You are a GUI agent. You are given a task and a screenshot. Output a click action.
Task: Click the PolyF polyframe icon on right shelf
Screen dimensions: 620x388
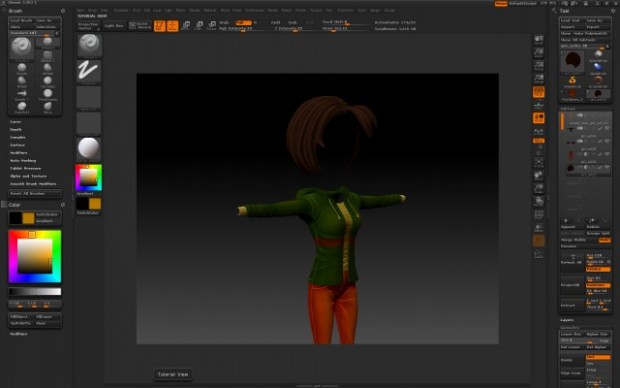[x=539, y=215]
